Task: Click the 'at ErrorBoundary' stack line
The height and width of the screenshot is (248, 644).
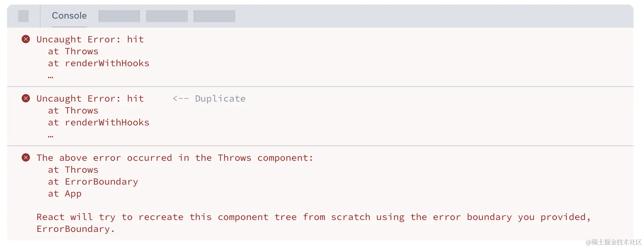Action: point(93,182)
